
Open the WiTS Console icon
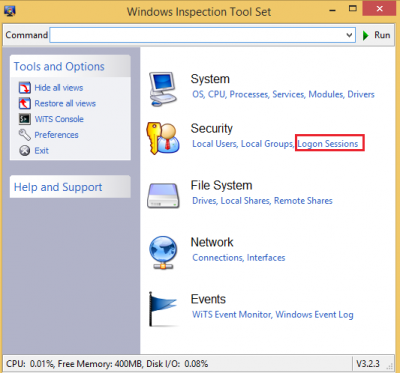tap(25, 119)
